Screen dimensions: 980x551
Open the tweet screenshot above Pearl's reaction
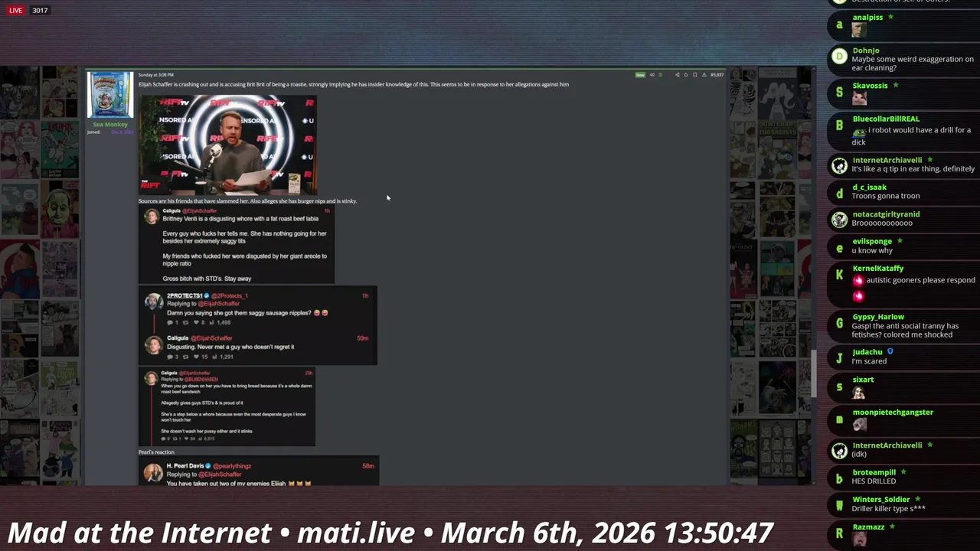[227, 407]
